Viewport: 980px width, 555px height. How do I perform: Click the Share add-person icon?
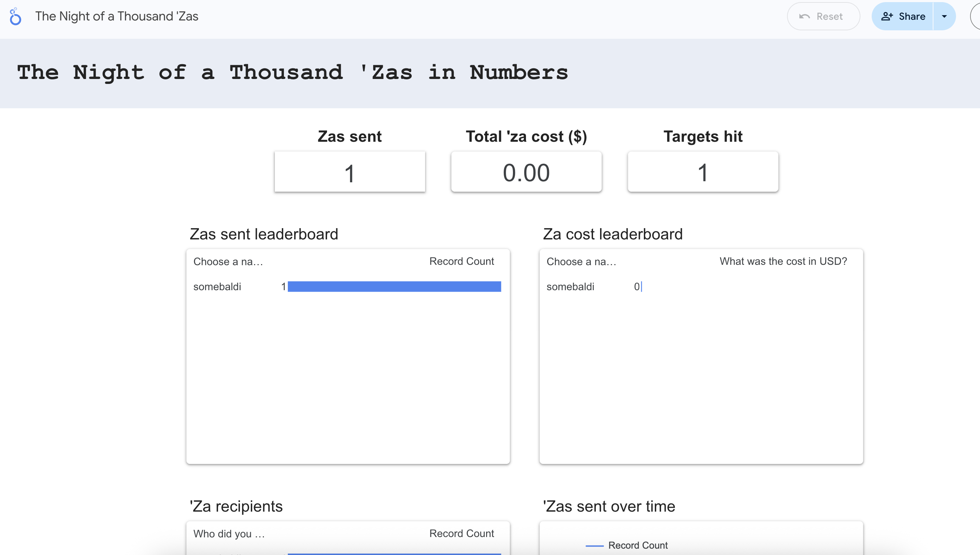point(887,16)
